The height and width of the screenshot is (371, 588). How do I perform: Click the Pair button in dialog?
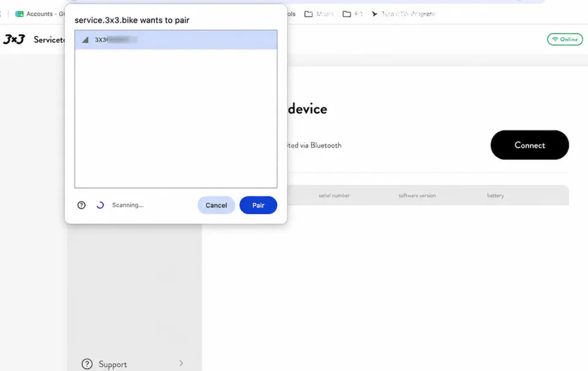[x=258, y=205]
